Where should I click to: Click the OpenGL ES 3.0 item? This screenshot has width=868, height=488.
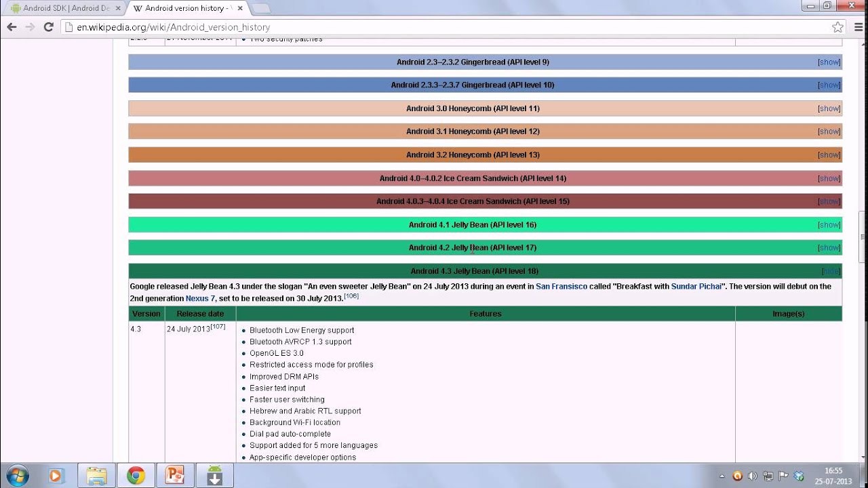(277, 353)
